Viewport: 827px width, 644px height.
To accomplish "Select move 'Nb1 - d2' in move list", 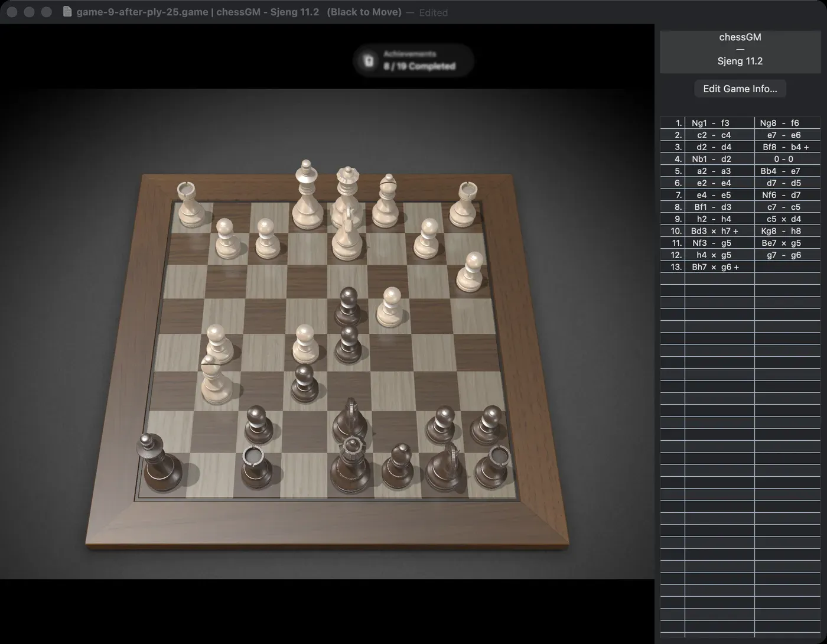I will pyautogui.click(x=711, y=159).
